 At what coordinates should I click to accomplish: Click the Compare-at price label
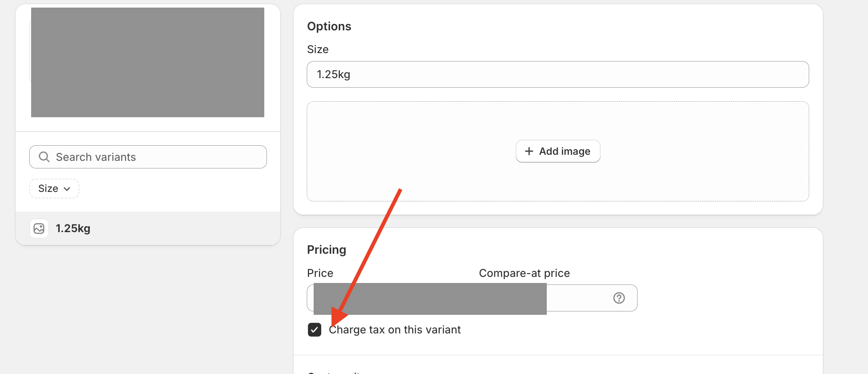click(524, 273)
